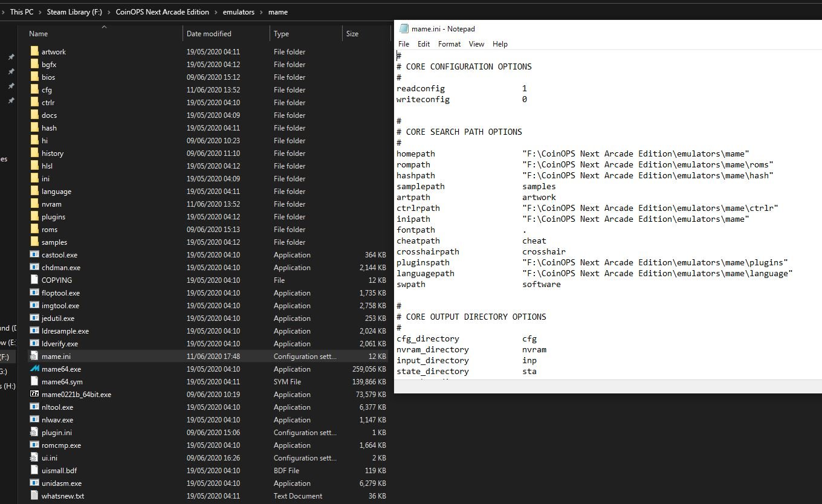The image size is (822, 504).
Task: Expand breadcrumb arrow after Steam Library (F:)
Action: pos(109,11)
